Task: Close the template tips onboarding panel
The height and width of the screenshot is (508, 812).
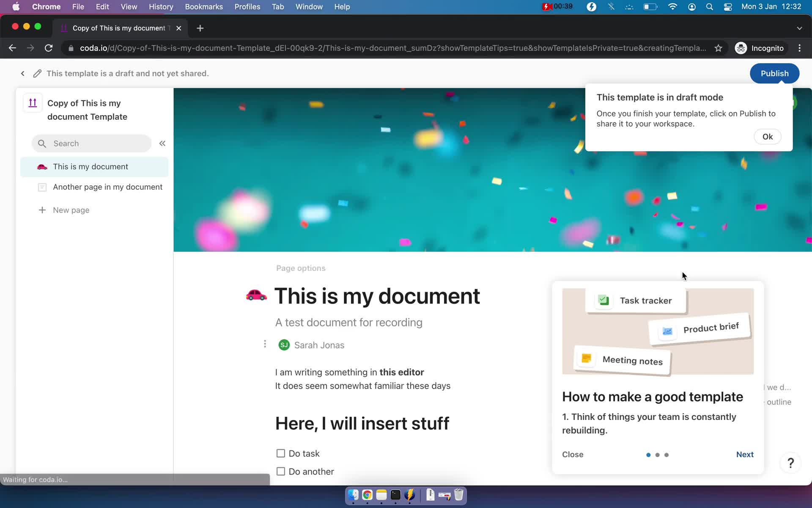Action: [572, 453]
